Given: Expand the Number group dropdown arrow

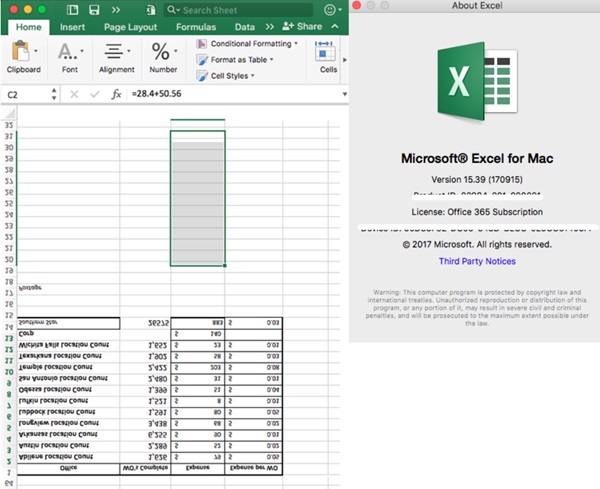Looking at the screenshot, I should (x=176, y=51).
